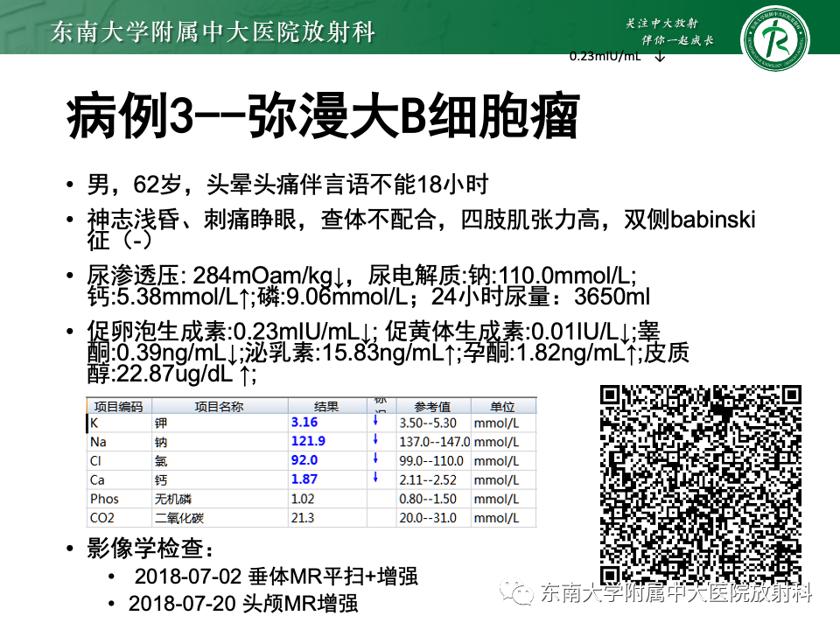Click the reference range 2.11--2.52
Screen dimensions: 840x630
pyautogui.click(x=428, y=480)
